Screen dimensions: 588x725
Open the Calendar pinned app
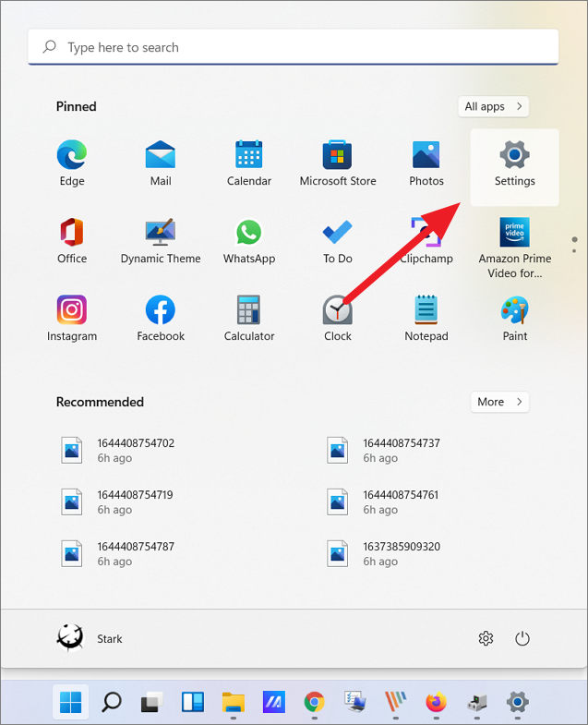click(248, 163)
